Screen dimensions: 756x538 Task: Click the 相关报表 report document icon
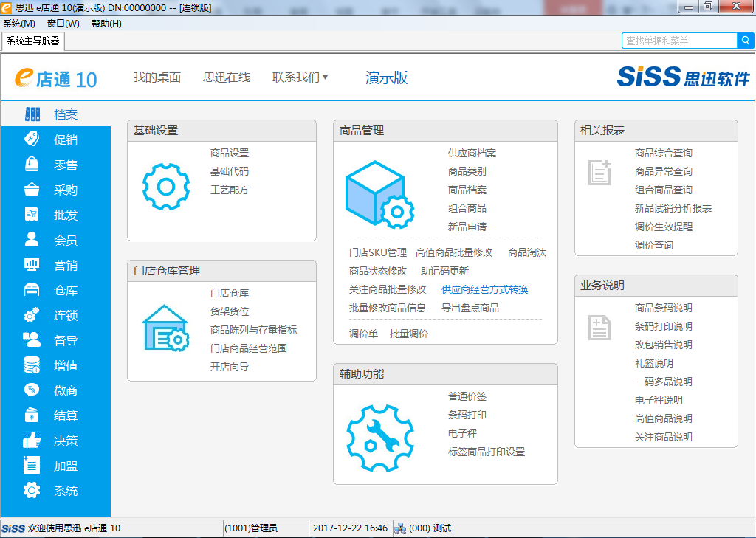point(599,173)
